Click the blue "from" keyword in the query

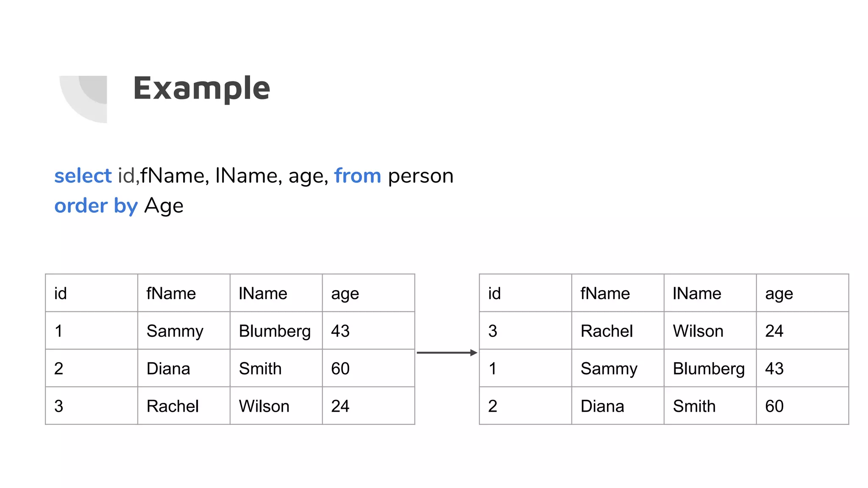[x=357, y=175]
